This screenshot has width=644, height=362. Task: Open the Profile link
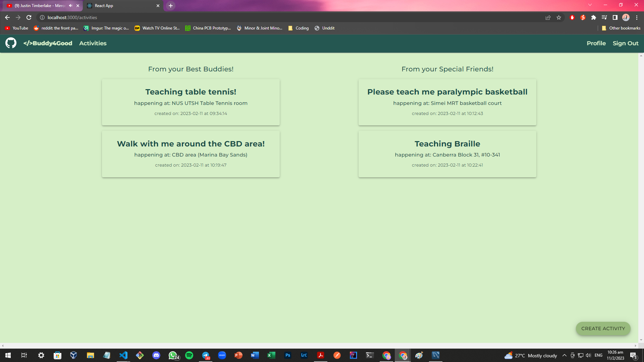[x=596, y=43]
